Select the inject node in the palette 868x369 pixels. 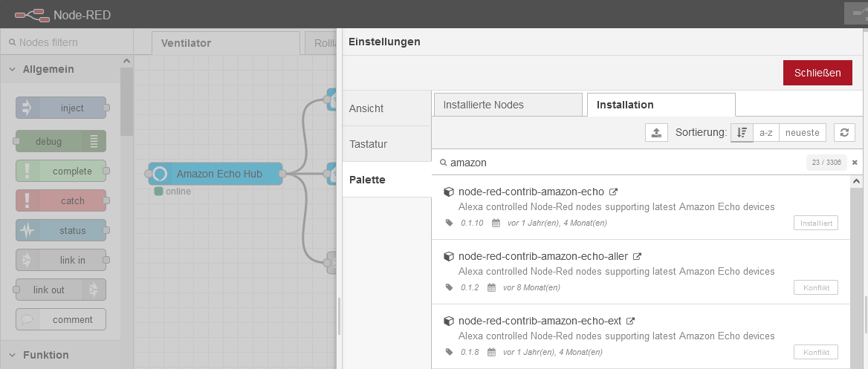(x=61, y=108)
